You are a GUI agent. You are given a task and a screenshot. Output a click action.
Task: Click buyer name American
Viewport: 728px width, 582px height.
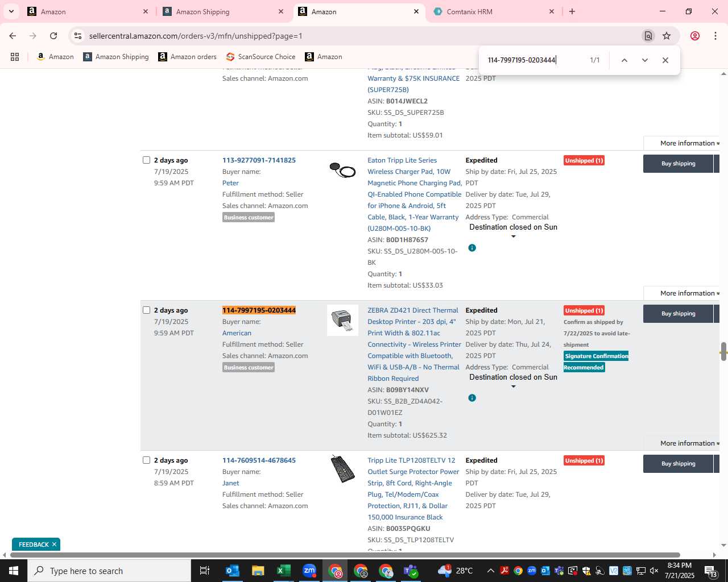click(237, 333)
